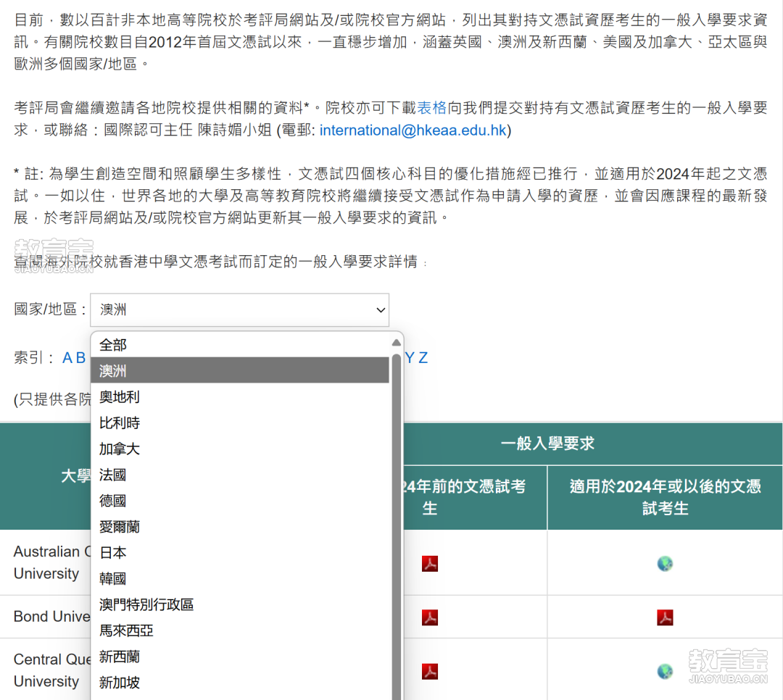Open pre-2024 PDF for Australian Catholic University

coord(429,563)
